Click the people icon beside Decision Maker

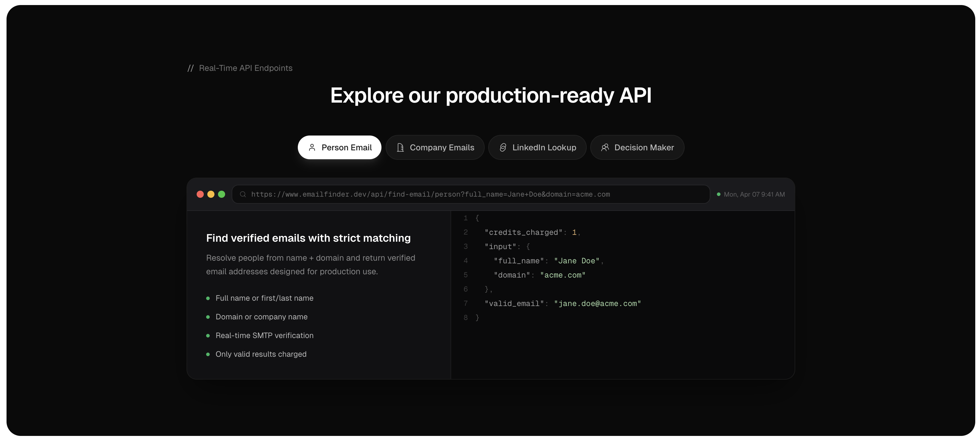click(x=605, y=147)
